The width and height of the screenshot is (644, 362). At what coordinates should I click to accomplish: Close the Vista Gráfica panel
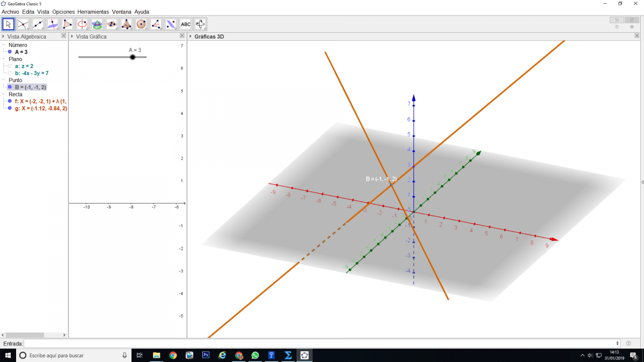tap(181, 36)
